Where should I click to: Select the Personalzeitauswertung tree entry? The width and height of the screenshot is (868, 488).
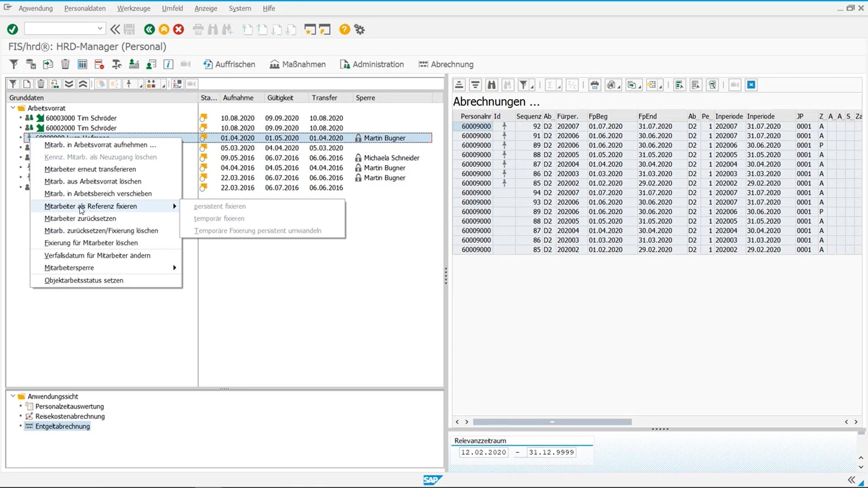point(69,406)
